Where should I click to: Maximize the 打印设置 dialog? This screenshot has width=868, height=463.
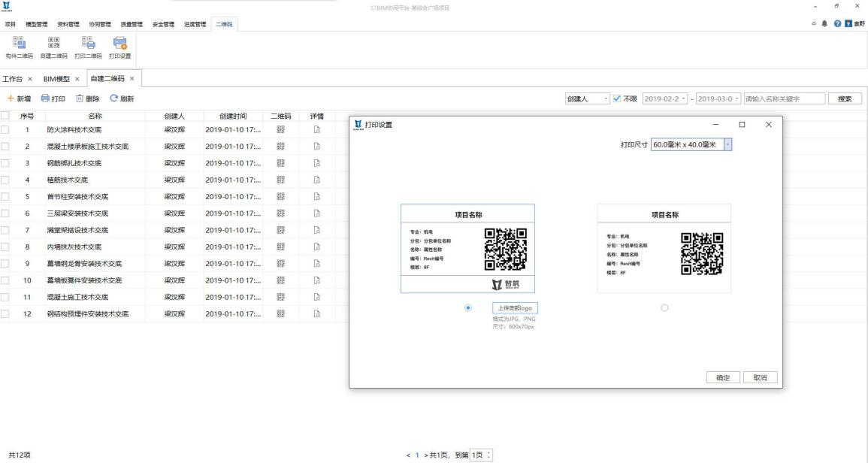tap(742, 125)
